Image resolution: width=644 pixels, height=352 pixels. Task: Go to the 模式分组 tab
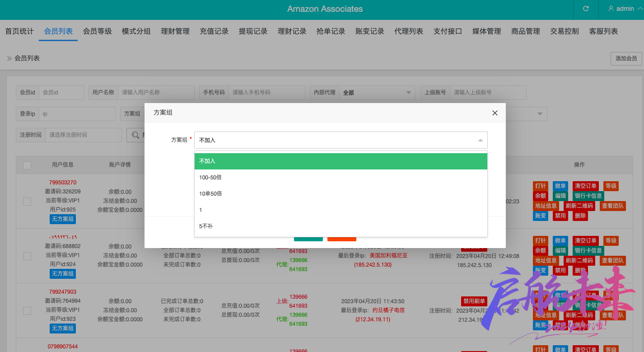[x=136, y=31]
